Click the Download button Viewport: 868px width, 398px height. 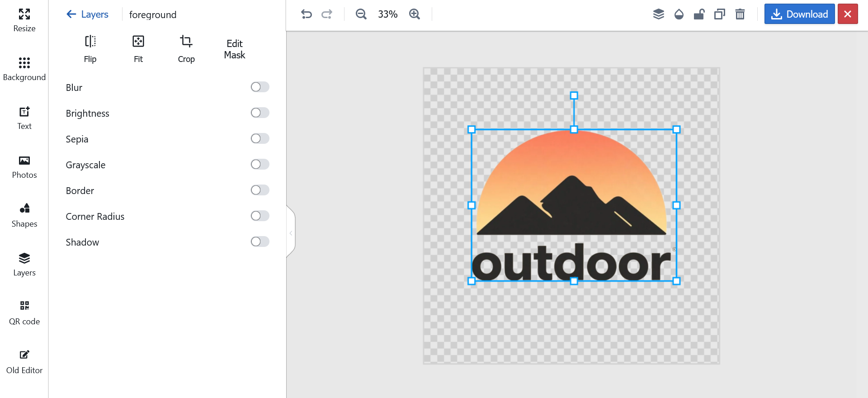(x=799, y=14)
